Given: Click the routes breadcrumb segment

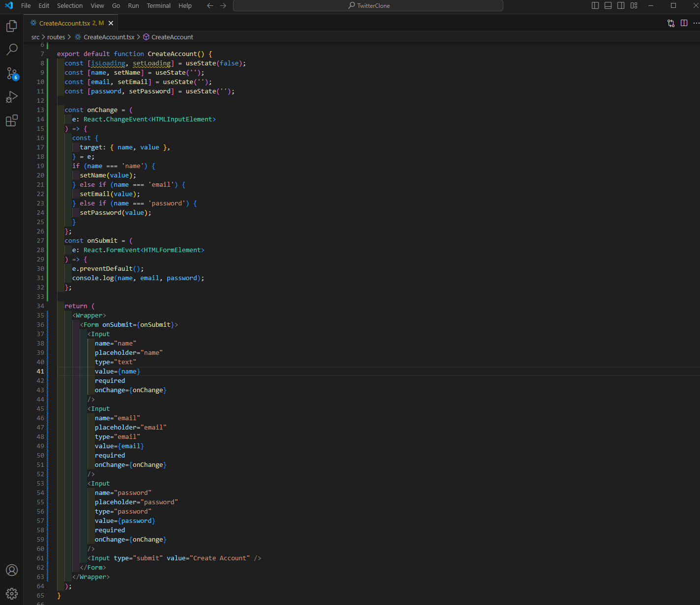Looking at the screenshot, I should (x=56, y=37).
